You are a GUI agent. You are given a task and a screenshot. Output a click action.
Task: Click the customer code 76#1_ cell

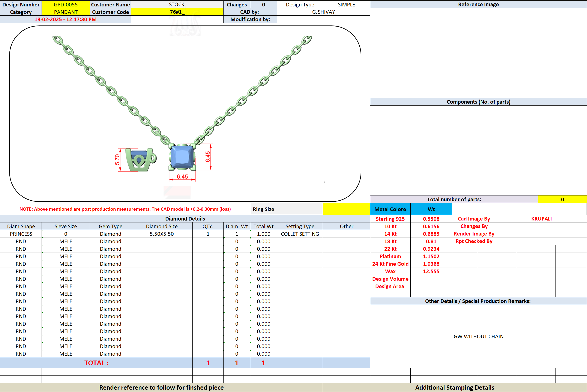[x=177, y=12]
